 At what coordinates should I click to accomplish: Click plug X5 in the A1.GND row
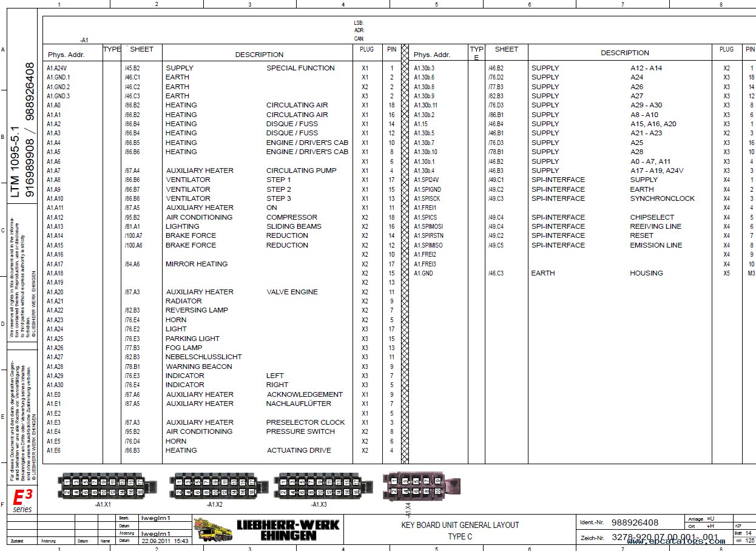[726, 274]
